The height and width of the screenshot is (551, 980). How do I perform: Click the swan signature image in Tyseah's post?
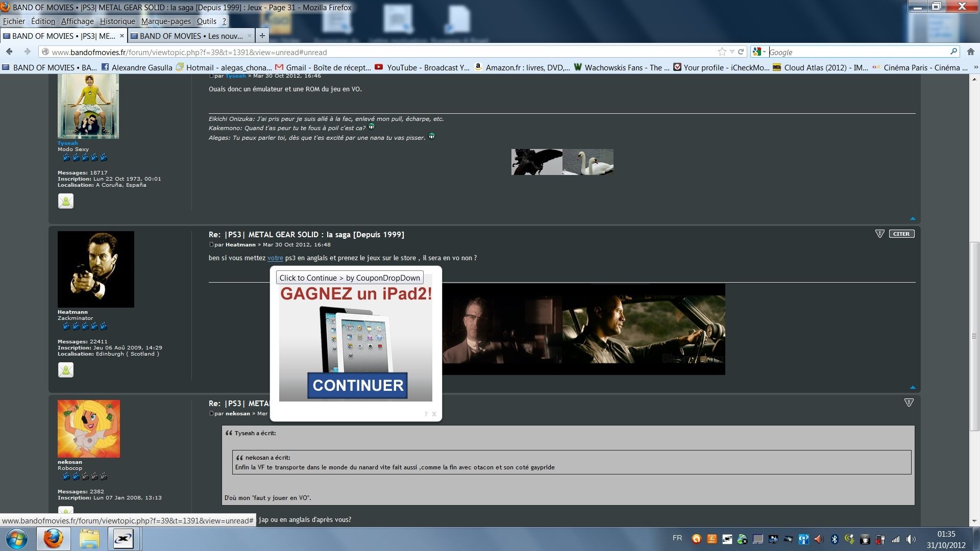pos(588,162)
